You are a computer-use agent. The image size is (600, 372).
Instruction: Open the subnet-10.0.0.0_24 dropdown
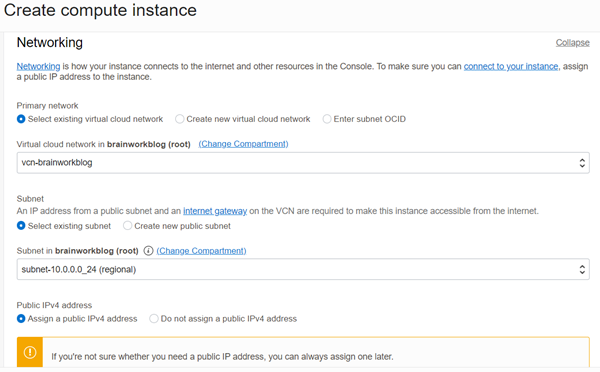point(303,269)
